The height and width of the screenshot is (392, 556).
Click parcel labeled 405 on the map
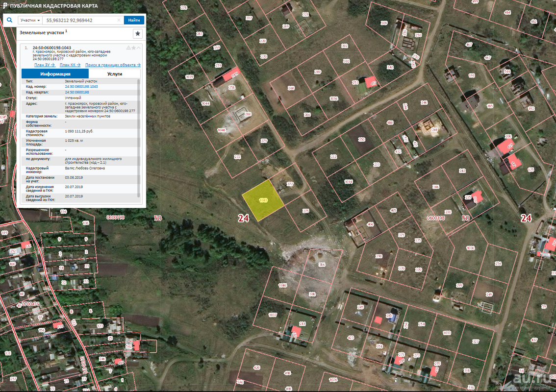[x=393, y=210]
